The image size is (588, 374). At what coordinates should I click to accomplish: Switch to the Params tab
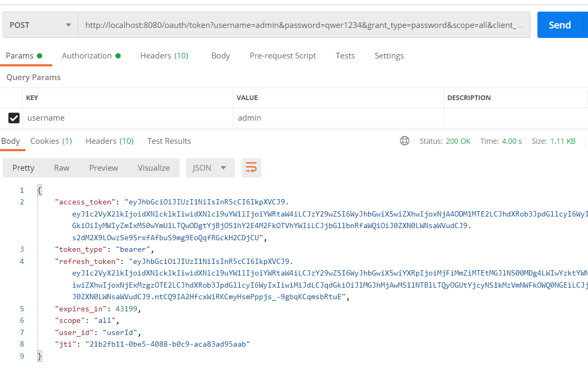tap(24, 56)
